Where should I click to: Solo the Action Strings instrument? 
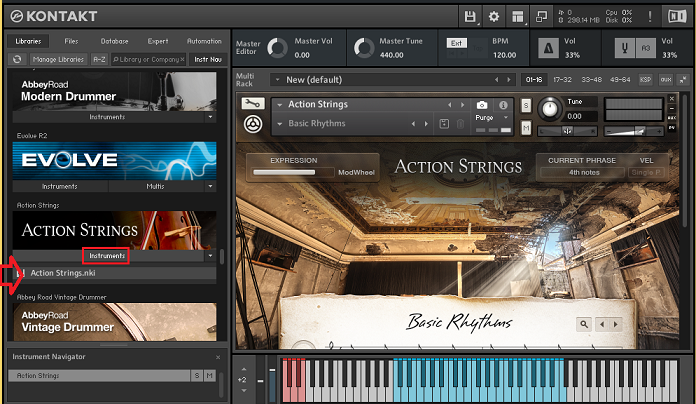[x=526, y=105]
